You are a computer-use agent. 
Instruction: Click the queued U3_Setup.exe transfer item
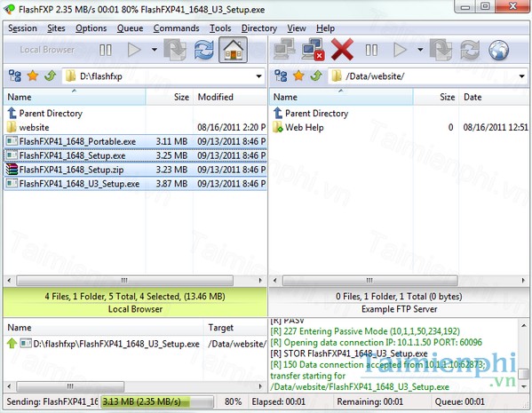point(135,344)
